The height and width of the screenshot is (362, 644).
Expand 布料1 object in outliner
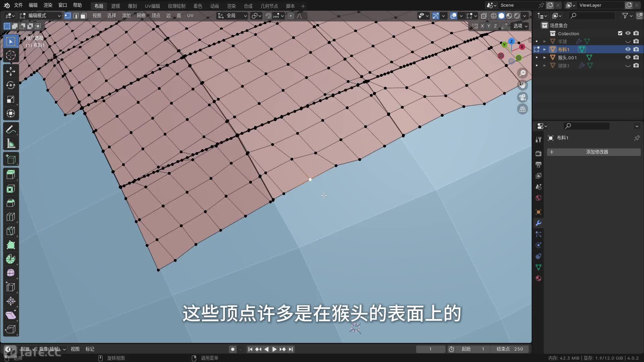point(544,49)
